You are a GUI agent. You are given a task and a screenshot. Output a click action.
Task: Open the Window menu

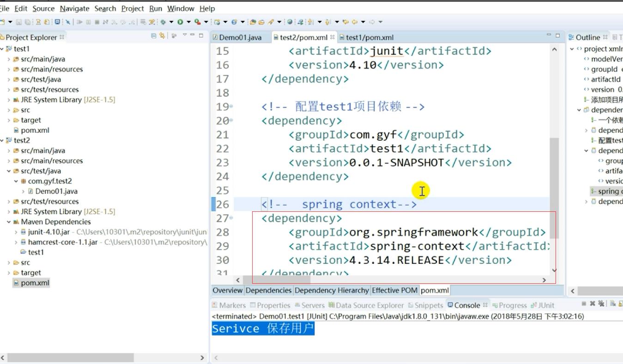(181, 8)
